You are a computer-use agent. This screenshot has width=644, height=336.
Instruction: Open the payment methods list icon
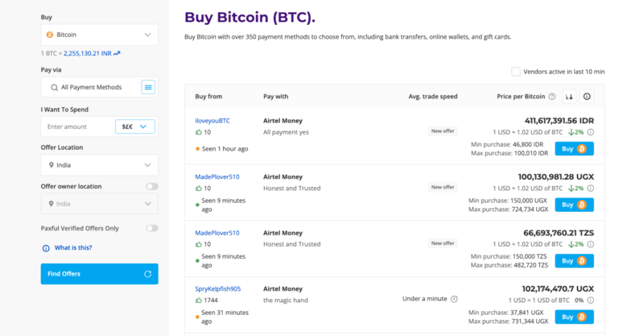pyautogui.click(x=148, y=87)
